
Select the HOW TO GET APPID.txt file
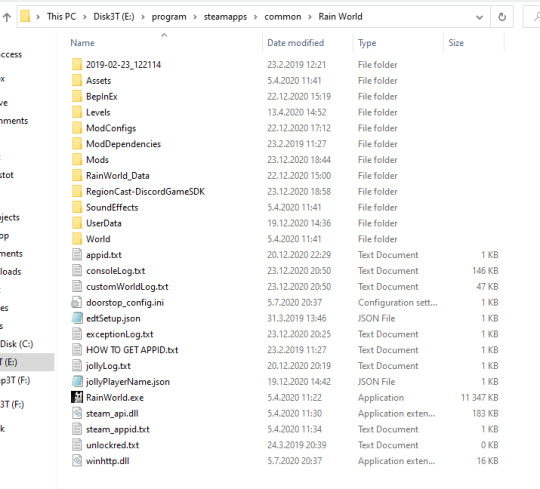(132, 350)
